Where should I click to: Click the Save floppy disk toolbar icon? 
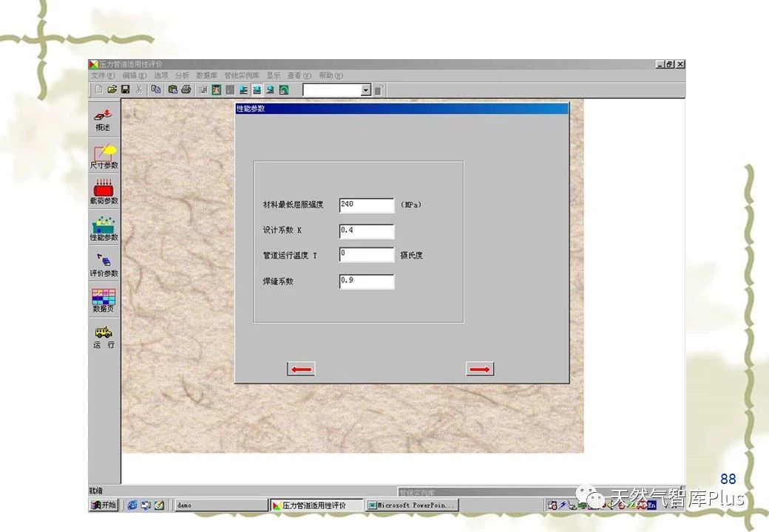pyautogui.click(x=125, y=89)
